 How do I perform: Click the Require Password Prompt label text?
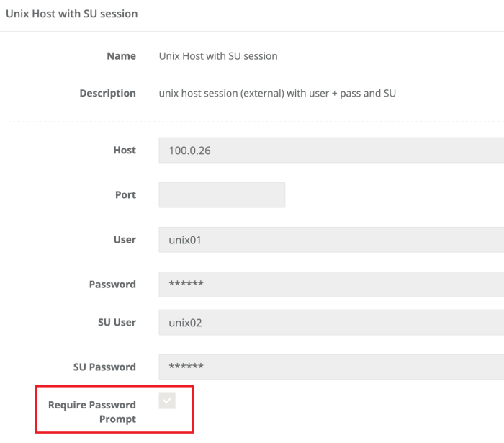pos(92,412)
